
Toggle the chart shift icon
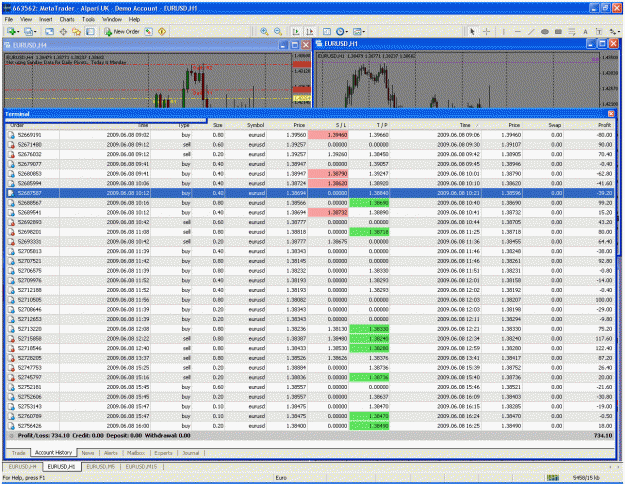click(309, 31)
